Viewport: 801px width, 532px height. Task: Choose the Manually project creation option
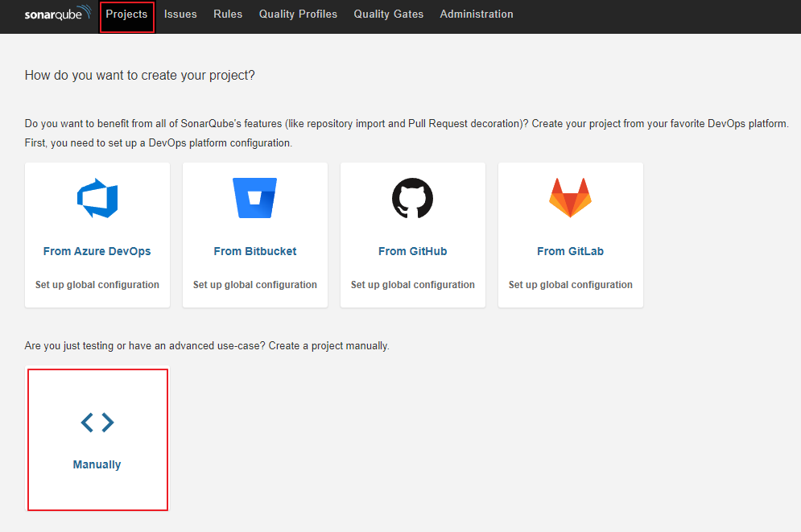pos(97,439)
